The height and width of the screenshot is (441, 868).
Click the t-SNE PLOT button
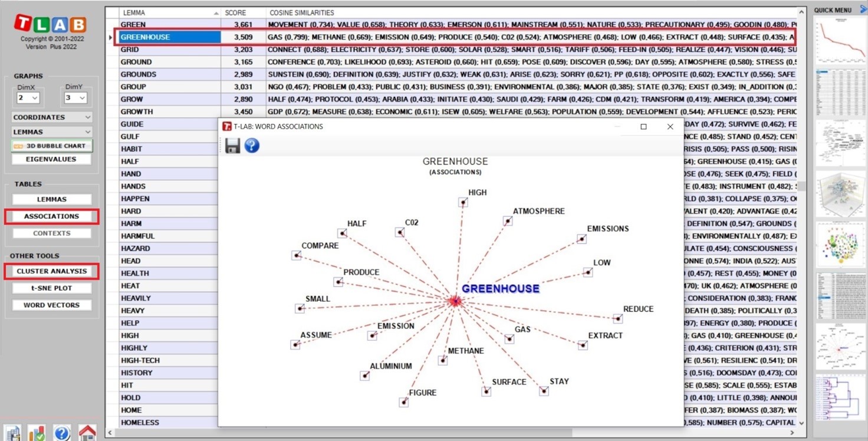tap(51, 288)
